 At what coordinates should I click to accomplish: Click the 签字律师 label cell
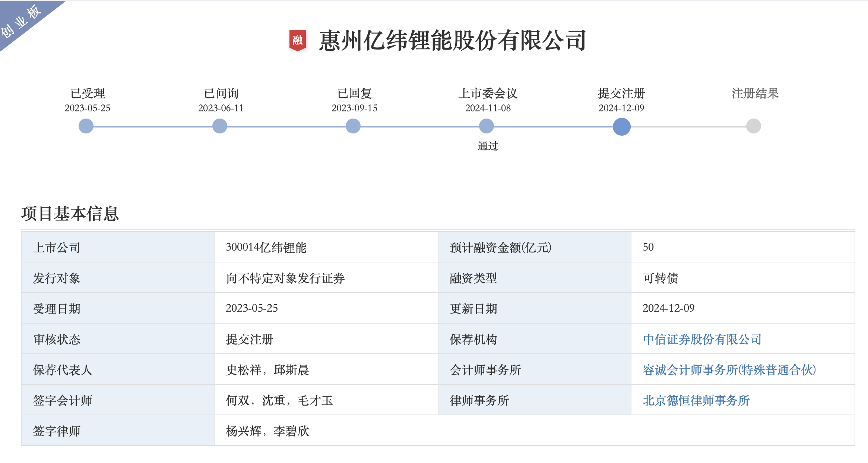(118, 431)
